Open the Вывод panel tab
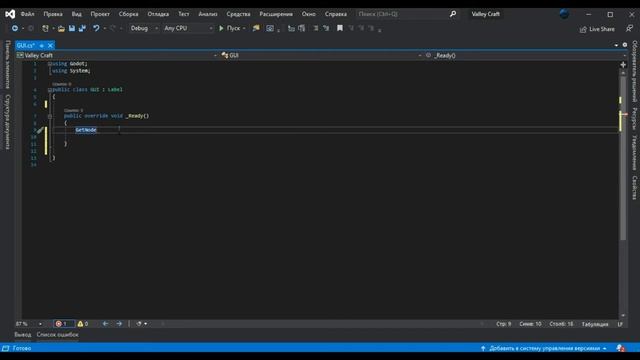 22,335
